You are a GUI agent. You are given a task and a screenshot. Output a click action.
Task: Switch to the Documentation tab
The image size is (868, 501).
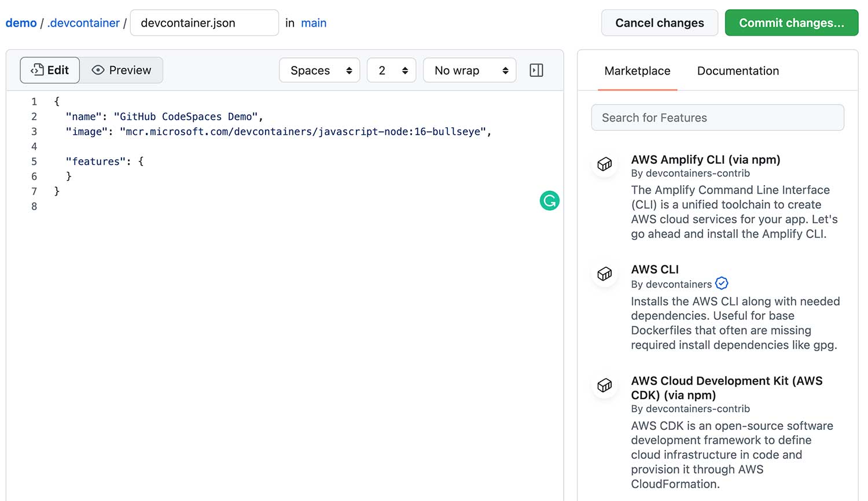738,71
